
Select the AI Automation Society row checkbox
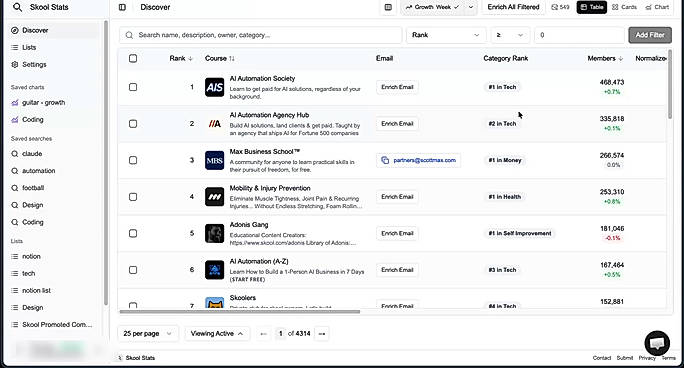click(x=133, y=87)
